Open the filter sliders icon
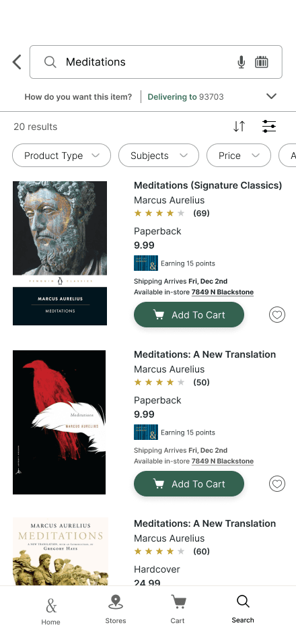The height and width of the screenshot is (644, 296). (x=269, y=127)
